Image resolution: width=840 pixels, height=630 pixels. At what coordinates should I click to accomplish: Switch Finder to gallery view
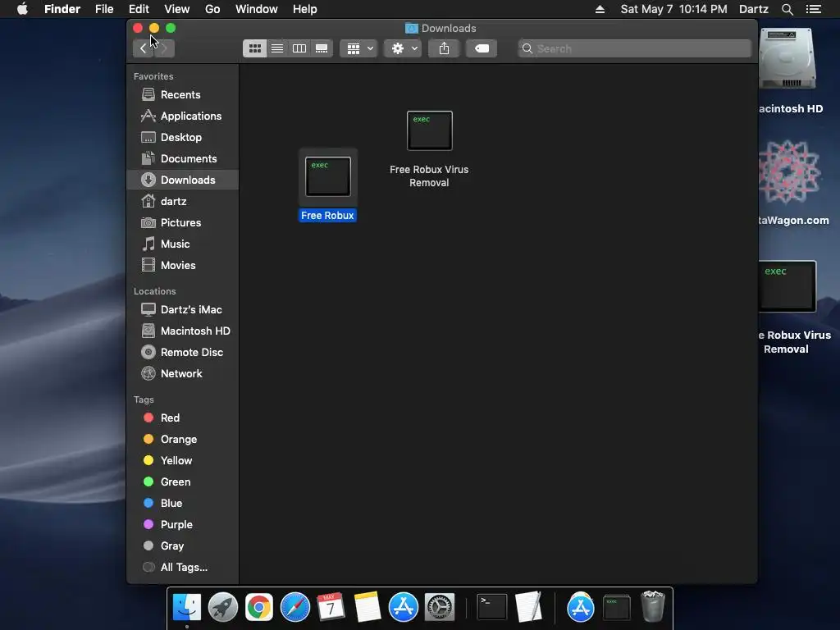(322, 48)
